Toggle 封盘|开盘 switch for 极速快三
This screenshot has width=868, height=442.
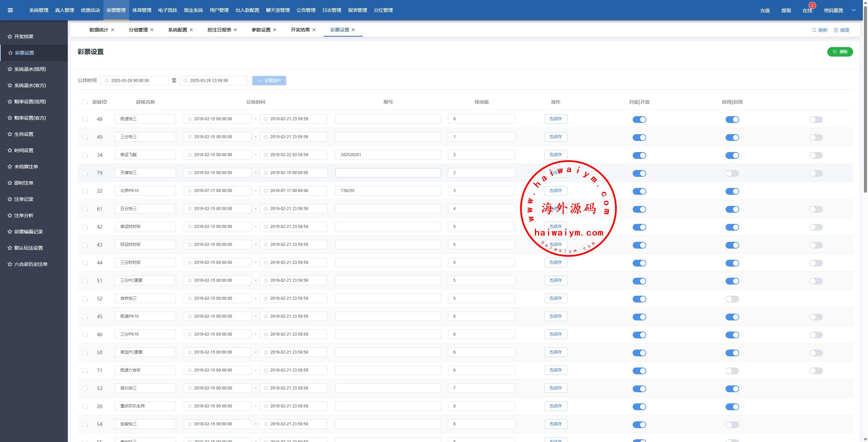(639, 120)
